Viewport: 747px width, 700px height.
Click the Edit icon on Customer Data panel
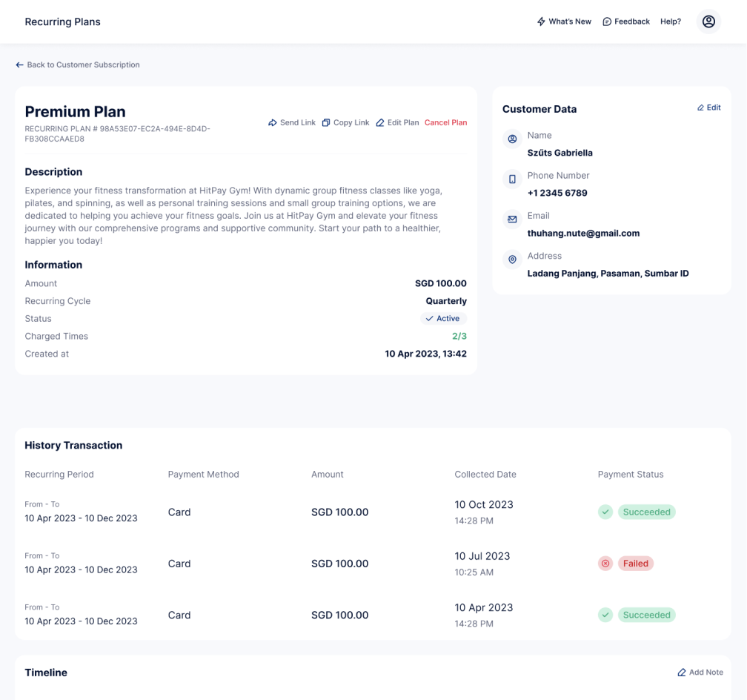point(700,108)
